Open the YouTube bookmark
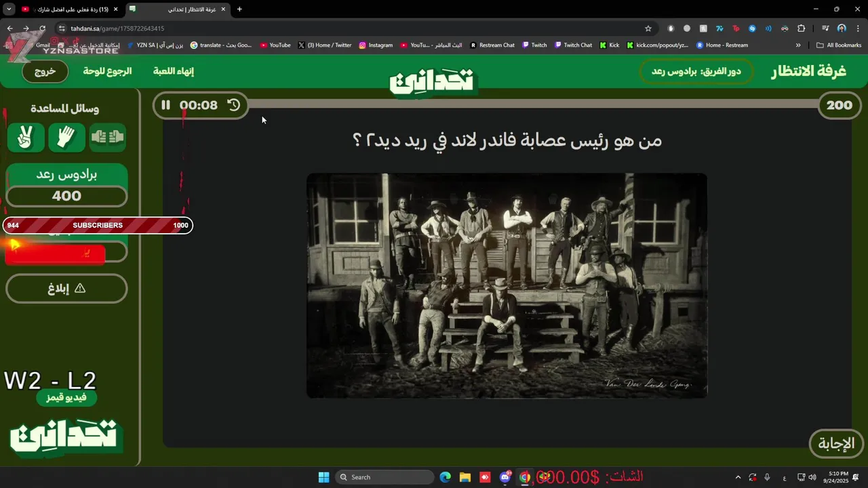The height and width of the screenshot is (488, 868). 275,45
